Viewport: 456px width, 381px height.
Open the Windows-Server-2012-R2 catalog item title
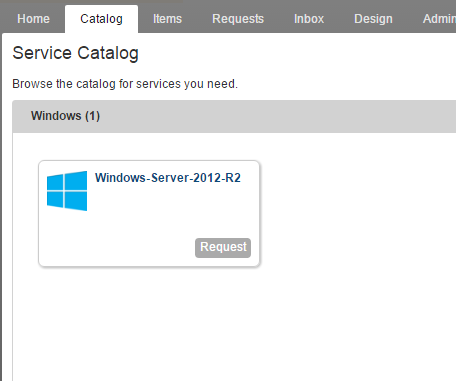pos(168,178)
